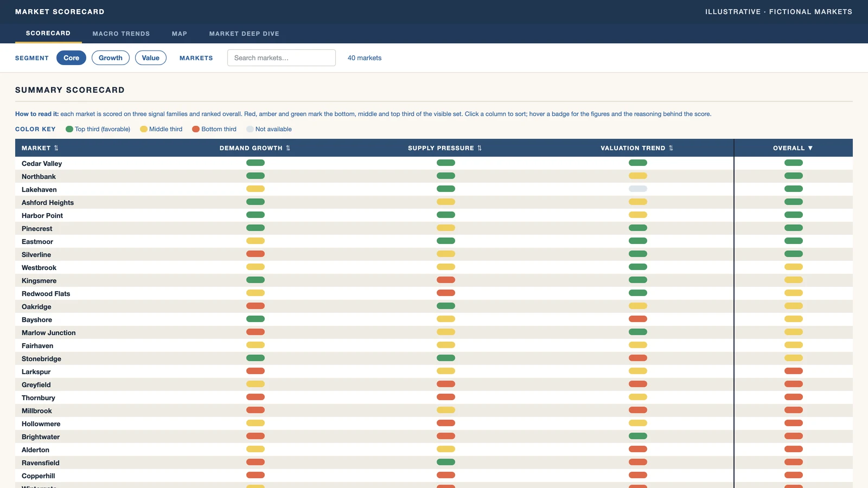Click the Market Scorecard title
Screen dimensions: 868x488
pyautogui.click(x=60, y=11)
